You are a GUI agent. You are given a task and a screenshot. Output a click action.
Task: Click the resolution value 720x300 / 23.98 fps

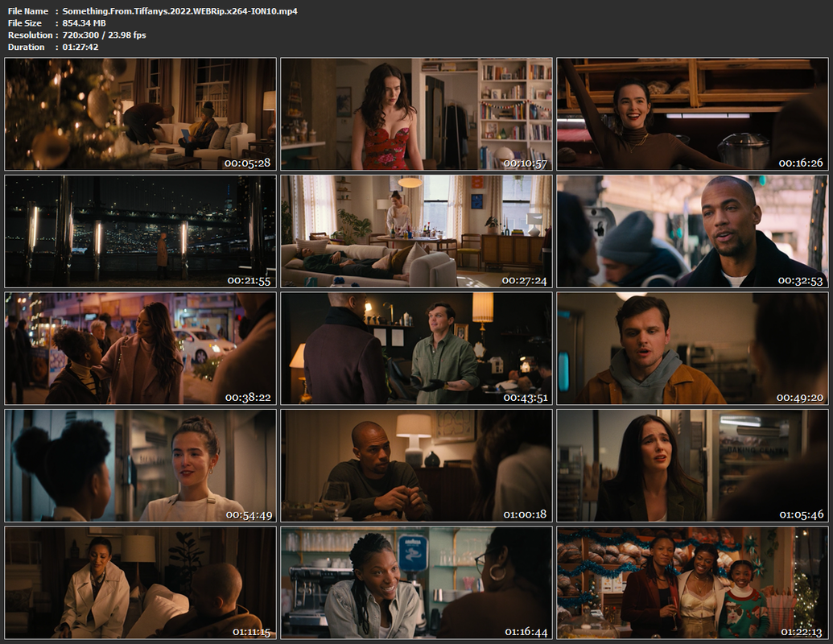104,35
